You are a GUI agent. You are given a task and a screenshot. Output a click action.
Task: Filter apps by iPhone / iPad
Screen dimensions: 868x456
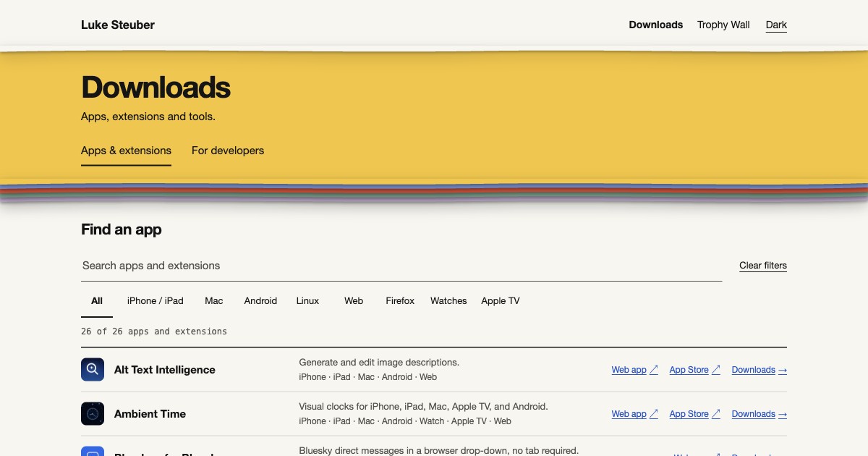tap(156, 300)
